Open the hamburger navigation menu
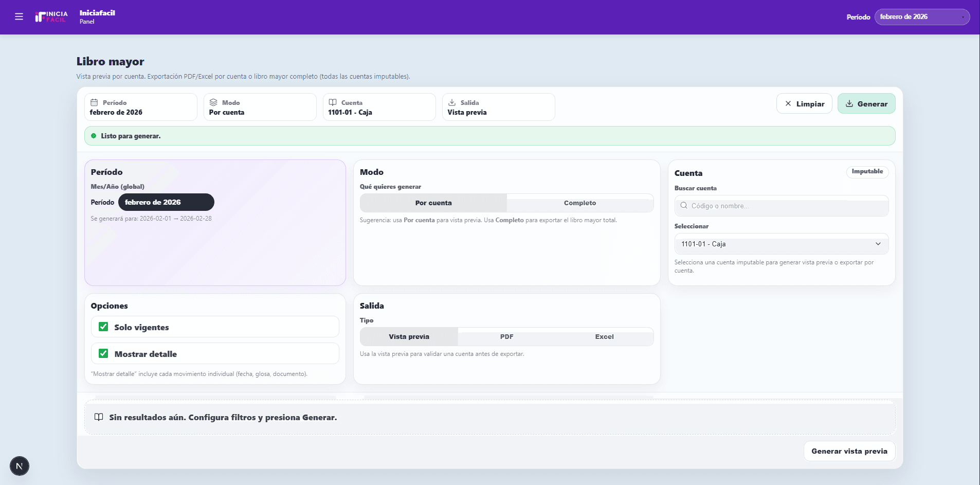 pos(19,17)
